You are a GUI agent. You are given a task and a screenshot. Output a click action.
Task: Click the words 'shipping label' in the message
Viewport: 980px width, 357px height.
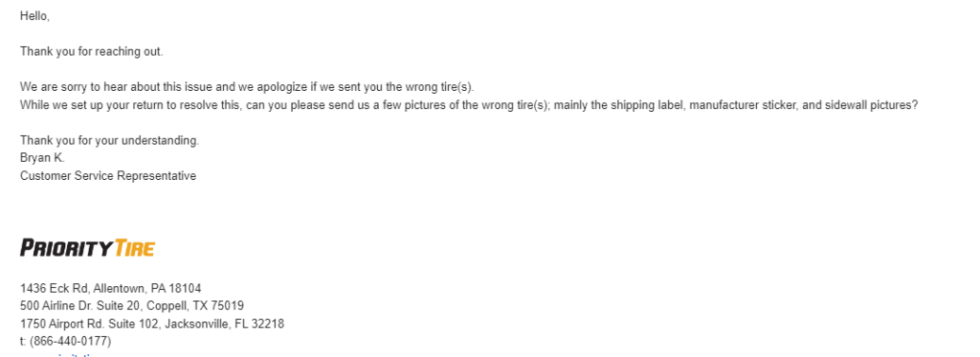[651, 105]
